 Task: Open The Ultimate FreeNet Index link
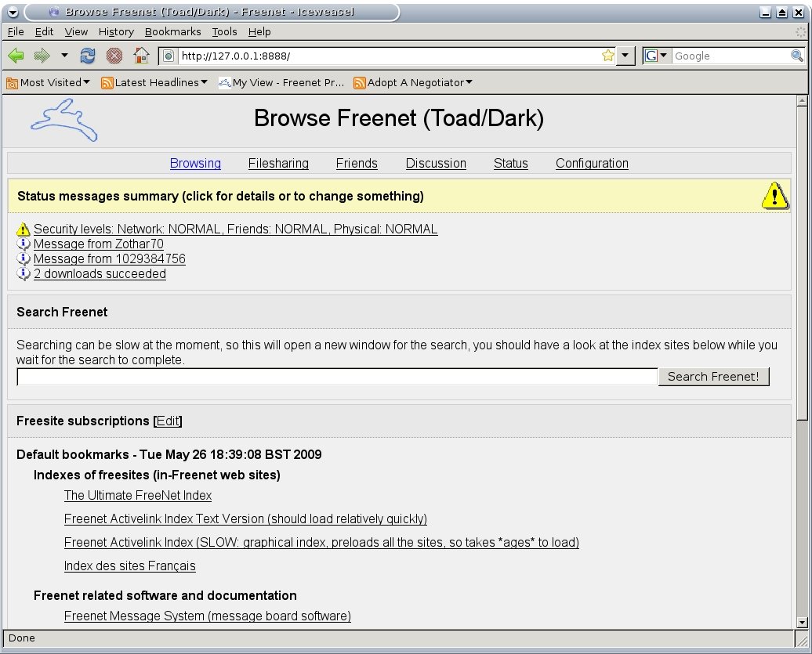coord(137,495)
